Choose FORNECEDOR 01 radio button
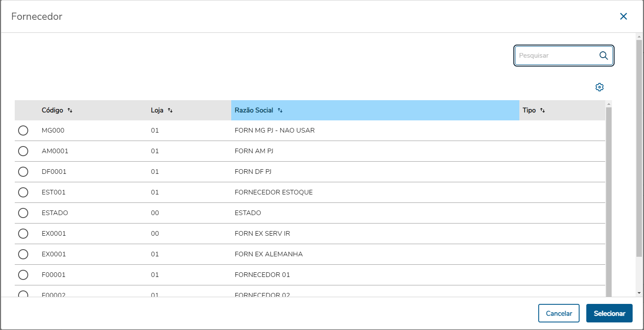This screenshot has width=644, height=330. (x=23, y=275)
